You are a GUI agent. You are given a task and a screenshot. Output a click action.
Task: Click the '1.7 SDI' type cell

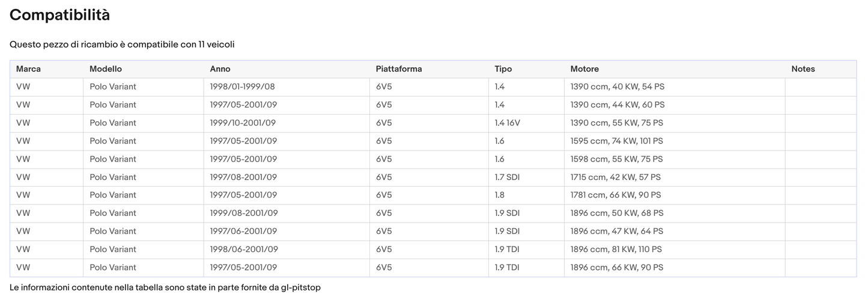tap(507, 177)
